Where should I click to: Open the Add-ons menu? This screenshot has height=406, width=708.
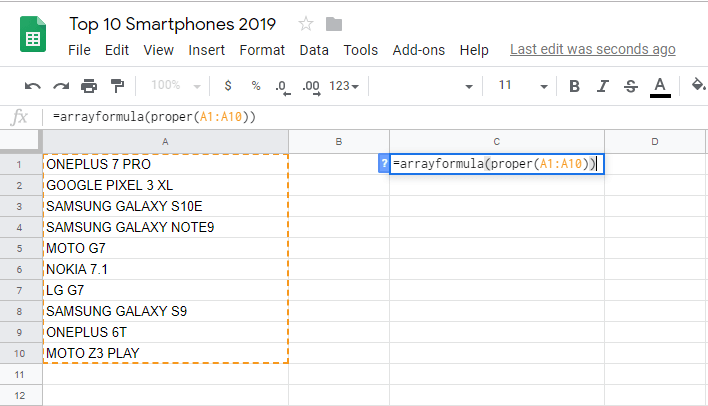tap(419, 50)
